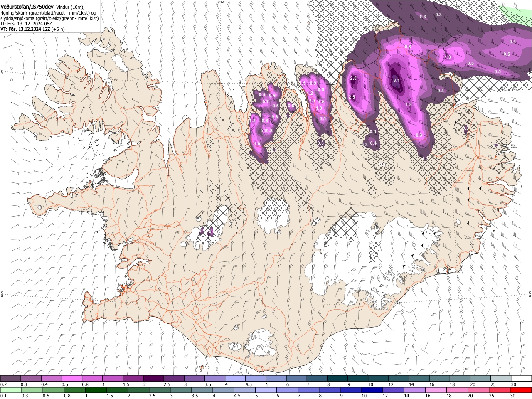Select the bright pink 0.5 swatch in snow legend
This screenshot has height=399, width=532.
pos(71,379)
